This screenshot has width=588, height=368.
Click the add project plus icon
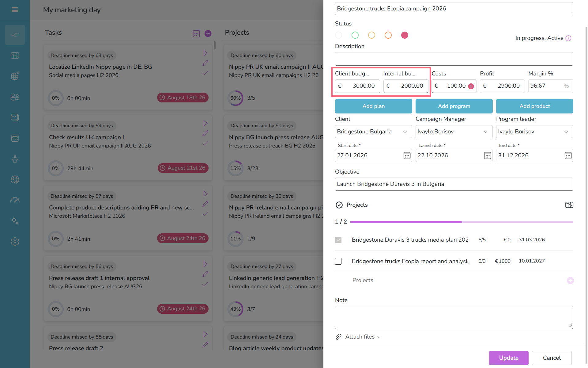tap(570, 281)
